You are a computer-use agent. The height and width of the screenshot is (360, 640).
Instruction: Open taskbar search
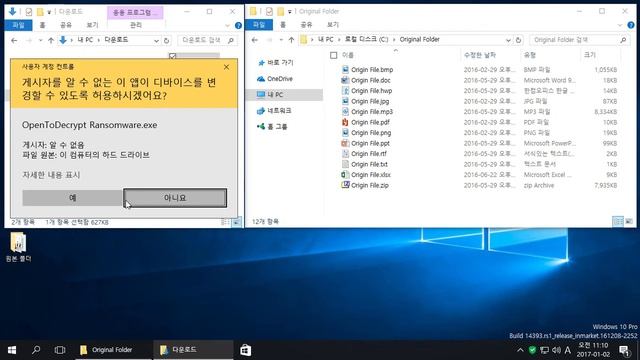coord(36,350)
